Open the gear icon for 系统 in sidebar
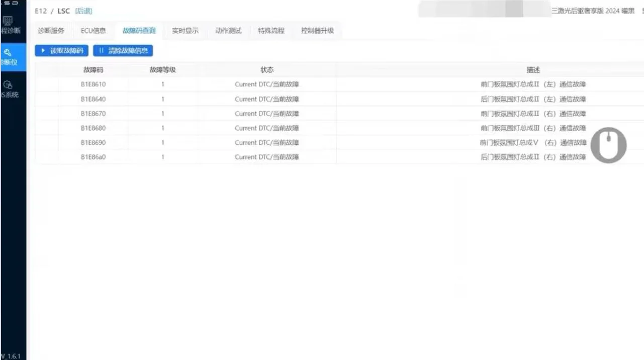Image resolution: width=644 pixels, height=360 pixels. pos(8,84)
